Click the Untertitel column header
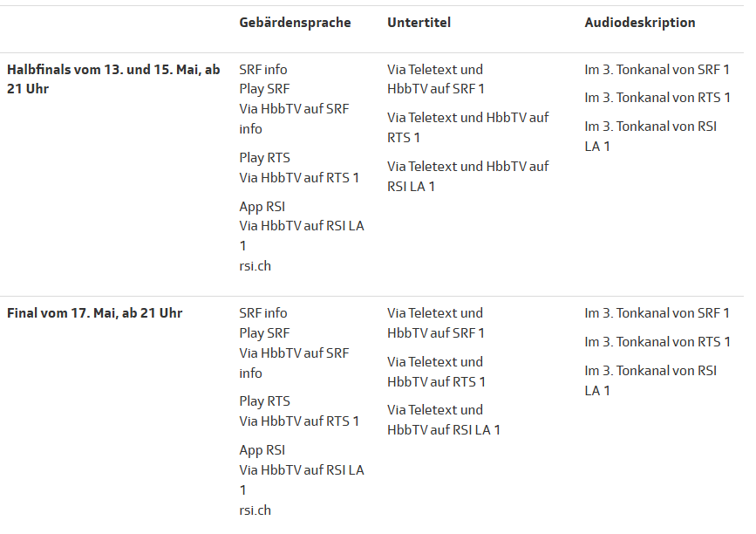 [419, 23]
